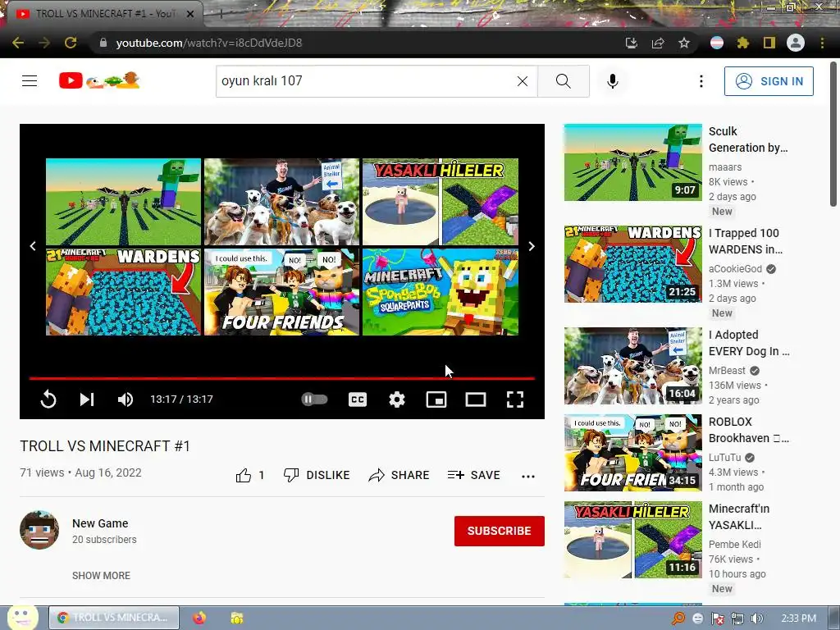840x630 pixels.
Task: Open Firefox from the taskbar
Action: pos(199,618)
